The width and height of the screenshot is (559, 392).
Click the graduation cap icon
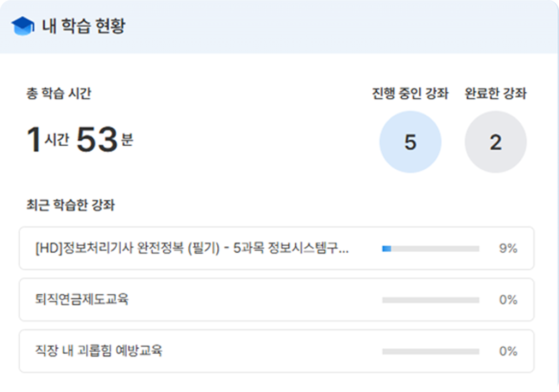22,26
